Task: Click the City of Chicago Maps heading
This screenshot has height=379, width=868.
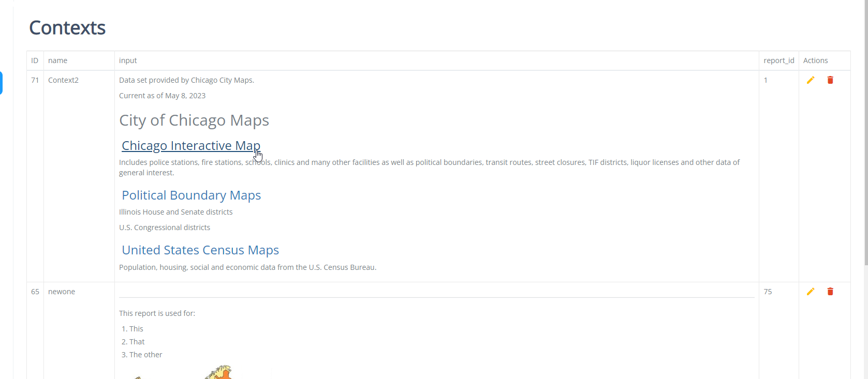Action: coord(194,120)
